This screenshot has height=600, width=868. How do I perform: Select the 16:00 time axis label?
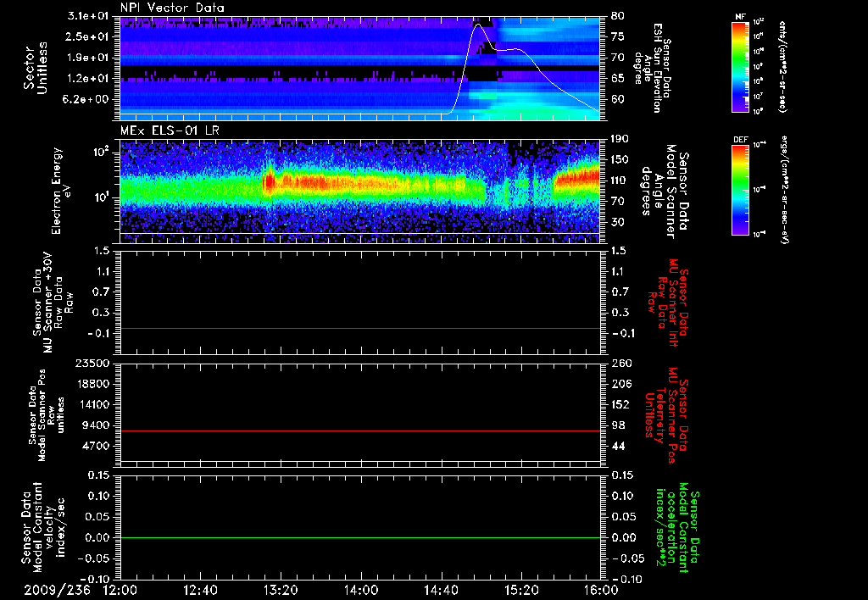[600, 590]
